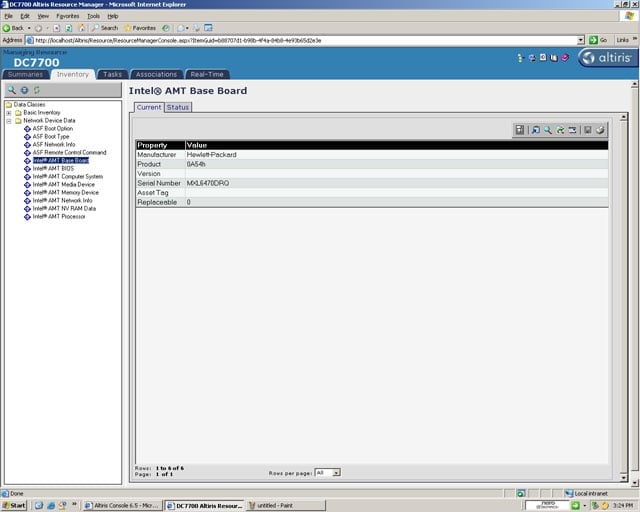This screenshot has height=512, width=640.
Task: Switch to Altiris Console 6.5 taskbar window
Action: pos(122,505)
